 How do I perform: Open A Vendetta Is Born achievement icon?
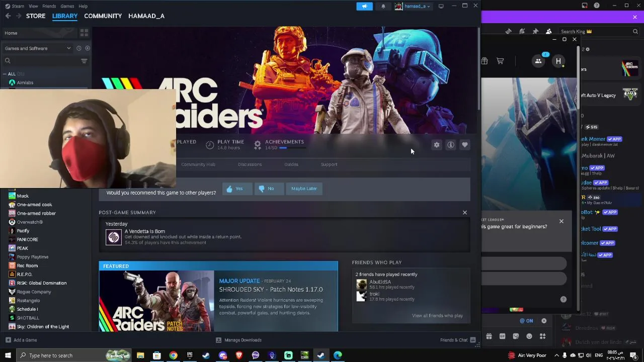(x=114, y=237)
